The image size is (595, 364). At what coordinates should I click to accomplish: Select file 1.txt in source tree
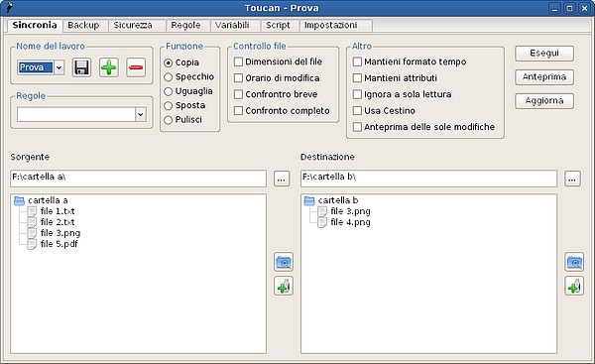[x=58, y=211]
